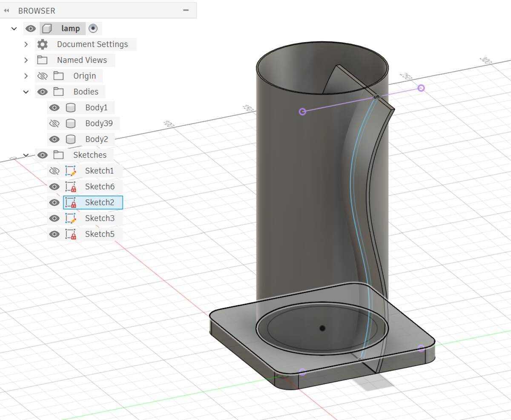The width and height of the screenshot is (511, 420).
Task: Click the Body1 cylinder body icon
Action: (71, 108)
